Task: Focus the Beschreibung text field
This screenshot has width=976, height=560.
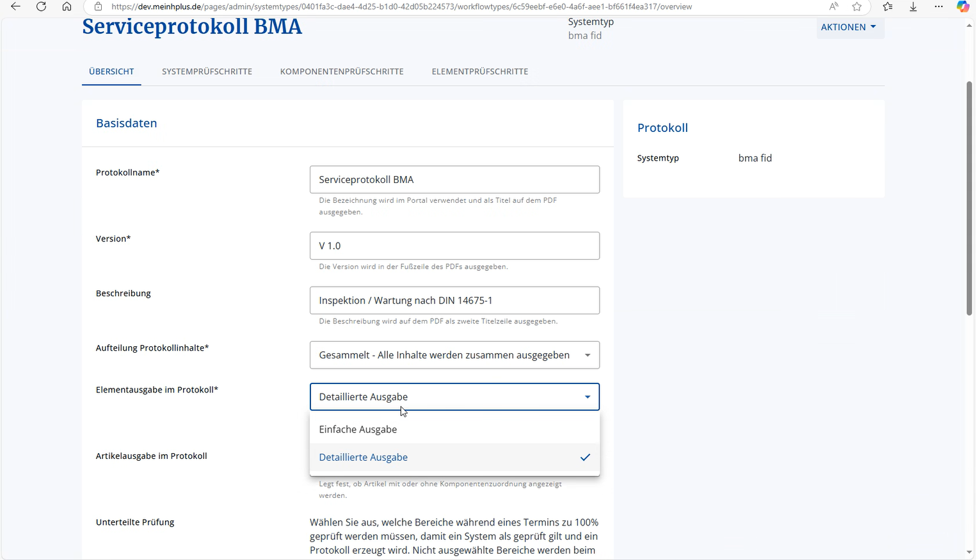Action: 454,300
